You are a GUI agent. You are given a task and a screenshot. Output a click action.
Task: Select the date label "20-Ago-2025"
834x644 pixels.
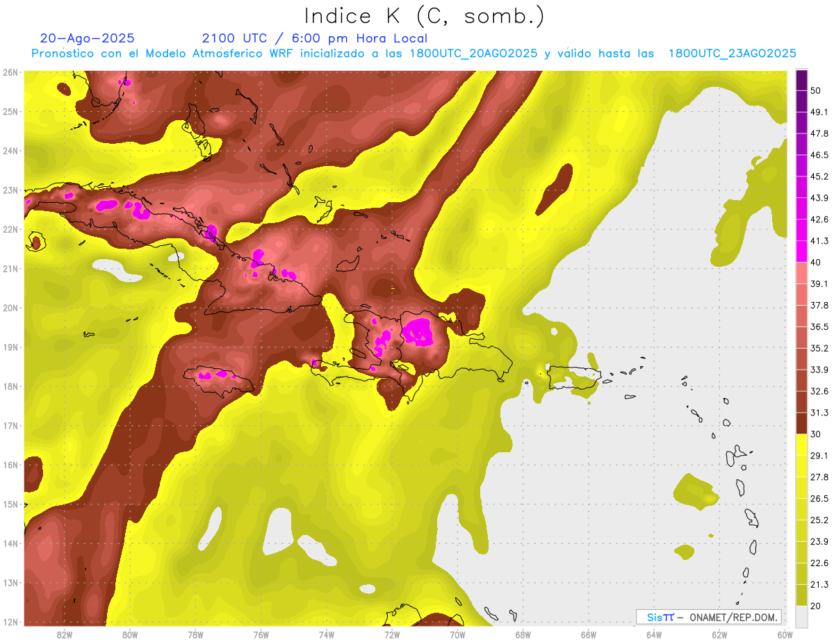click(88, 38)
